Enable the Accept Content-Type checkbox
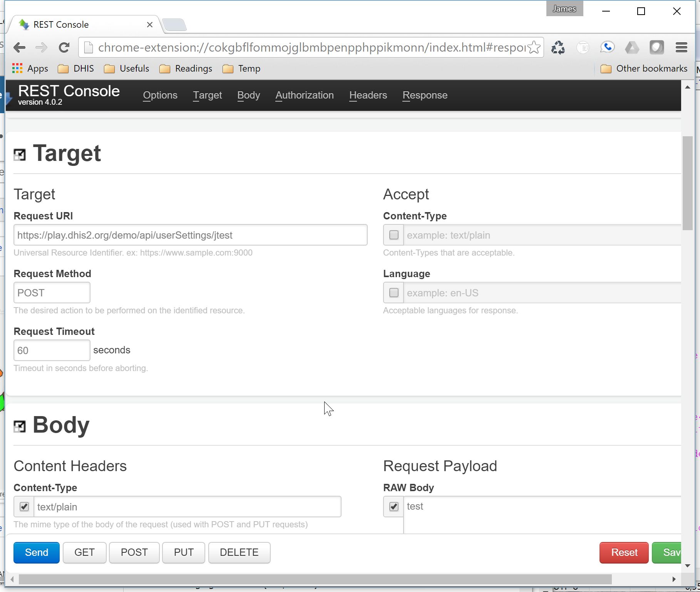This screenshot has height=592, width=700. 394,235
